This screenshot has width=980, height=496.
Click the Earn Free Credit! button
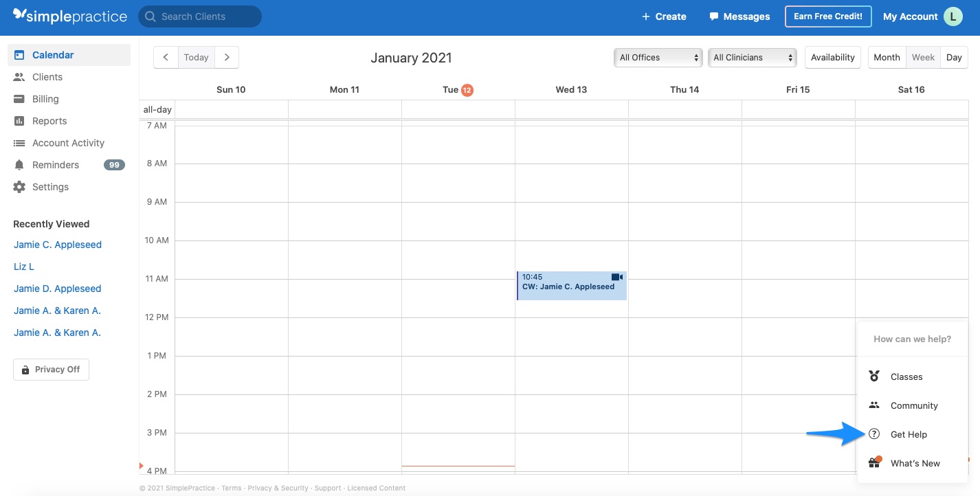[828, 16]
